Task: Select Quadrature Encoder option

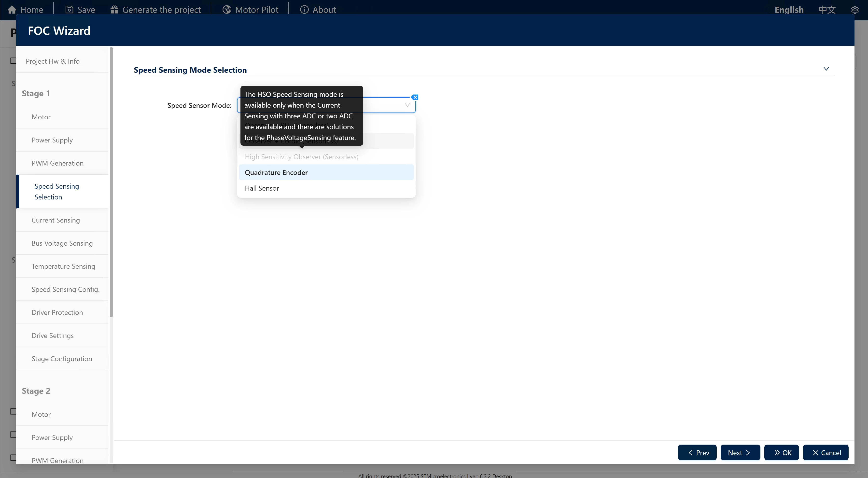Action: (326, 172)
